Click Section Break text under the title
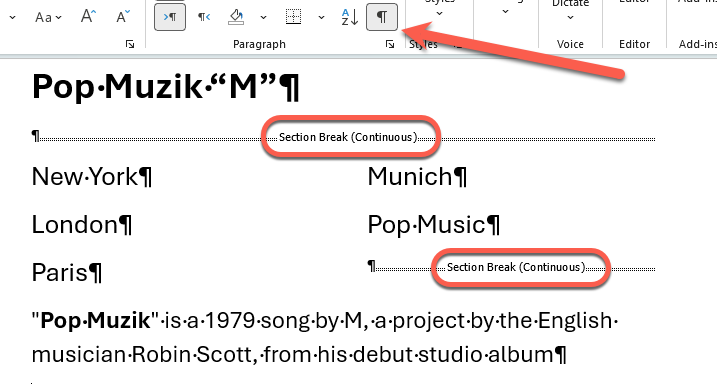The width and height of the screenshot is (717, 384). (348, 137)
